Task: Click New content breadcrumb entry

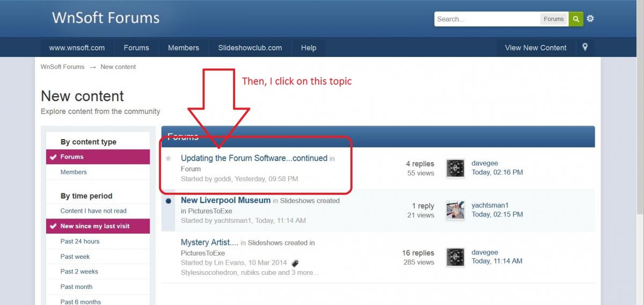Action: (118, 67)
